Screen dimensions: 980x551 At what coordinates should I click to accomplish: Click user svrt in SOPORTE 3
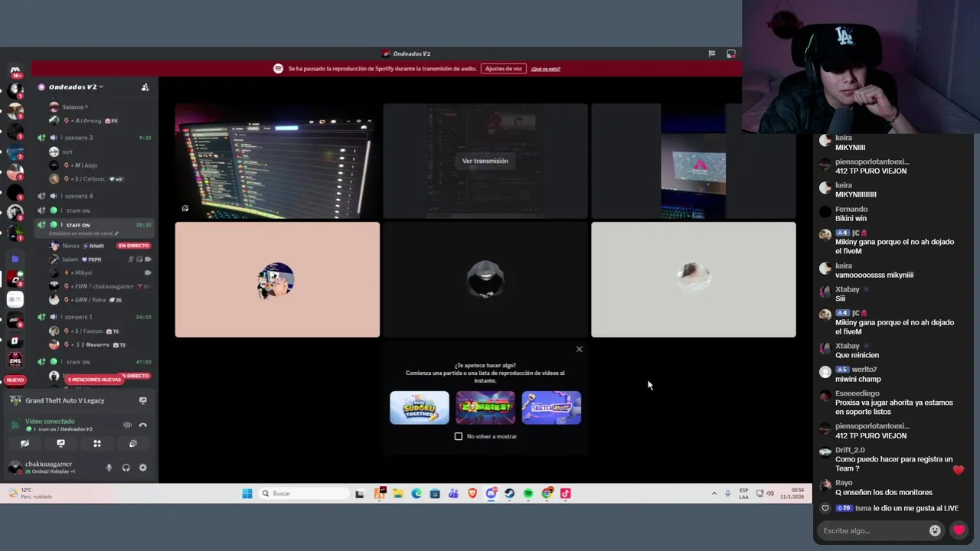point(61,152)
